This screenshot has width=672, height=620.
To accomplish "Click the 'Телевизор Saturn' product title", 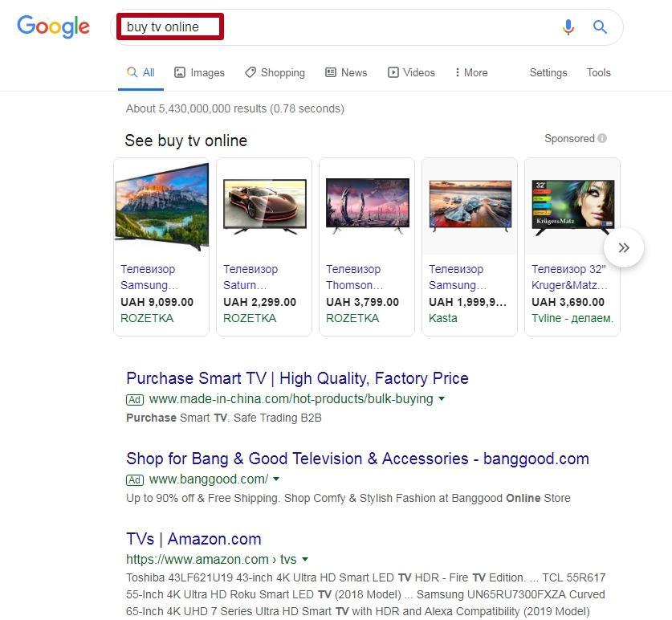I will click(x=250, y=277).
